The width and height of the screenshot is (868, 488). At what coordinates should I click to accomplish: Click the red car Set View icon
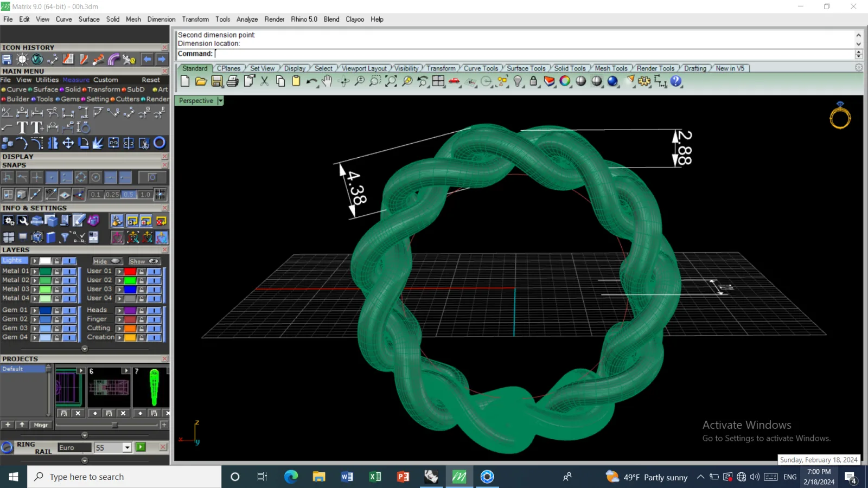(x=455, y=81)
